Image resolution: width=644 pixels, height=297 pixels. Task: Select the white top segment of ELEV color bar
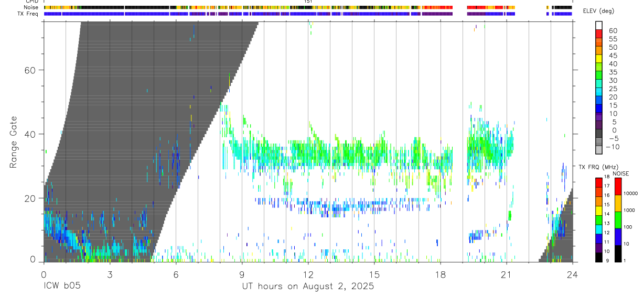pyautogui.click(x=599, y=25)
